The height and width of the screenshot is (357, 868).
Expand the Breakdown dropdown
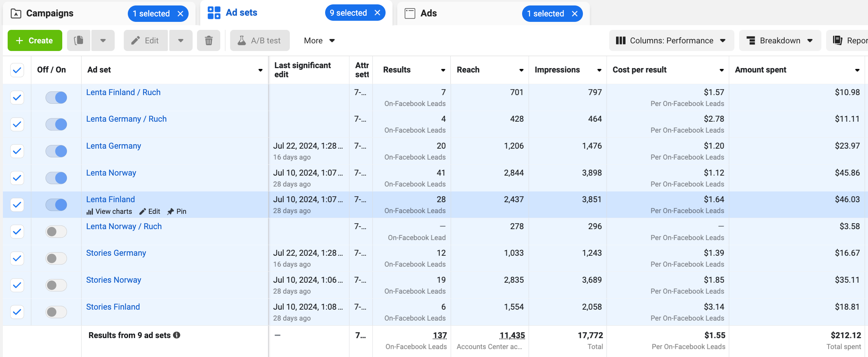[780, 40]
